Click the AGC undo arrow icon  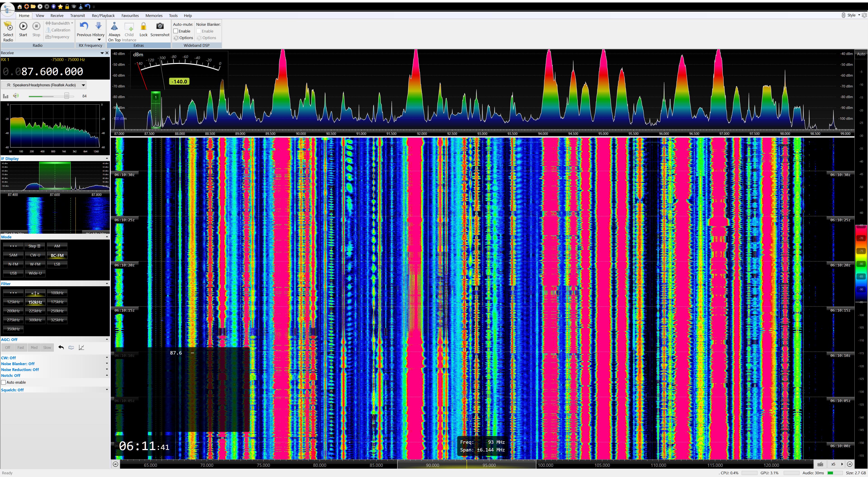coord(61,347)
